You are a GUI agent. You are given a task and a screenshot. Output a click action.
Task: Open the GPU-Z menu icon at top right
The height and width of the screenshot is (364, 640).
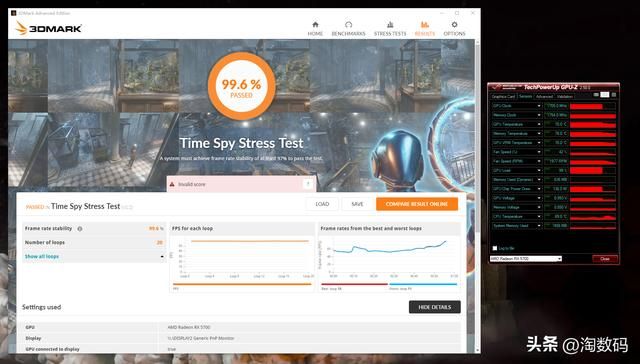pyautogui.click(x=614, y=95)
